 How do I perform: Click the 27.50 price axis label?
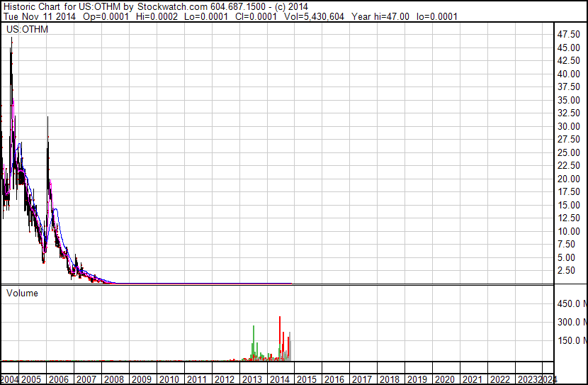pos(569,139)
